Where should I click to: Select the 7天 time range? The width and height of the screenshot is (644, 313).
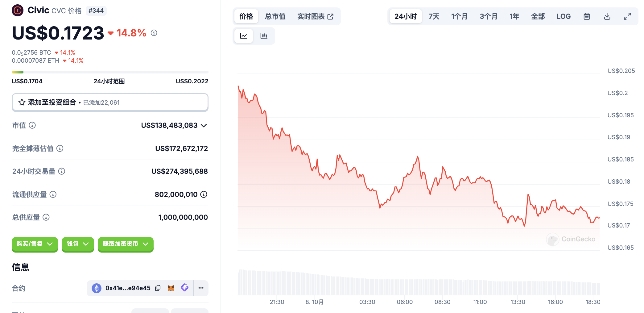pyautogui.click(x=434, y=16)
